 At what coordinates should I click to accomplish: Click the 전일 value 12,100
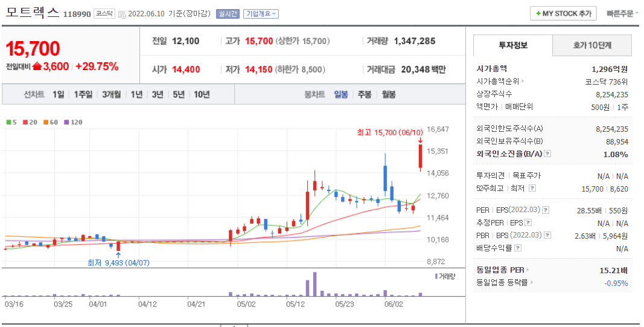[186, 41]
